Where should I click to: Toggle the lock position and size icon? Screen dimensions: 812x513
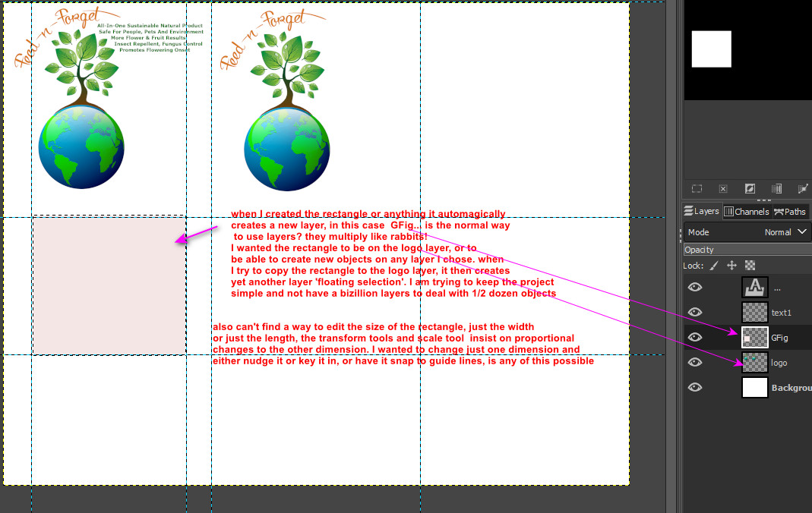coord(731,266)
